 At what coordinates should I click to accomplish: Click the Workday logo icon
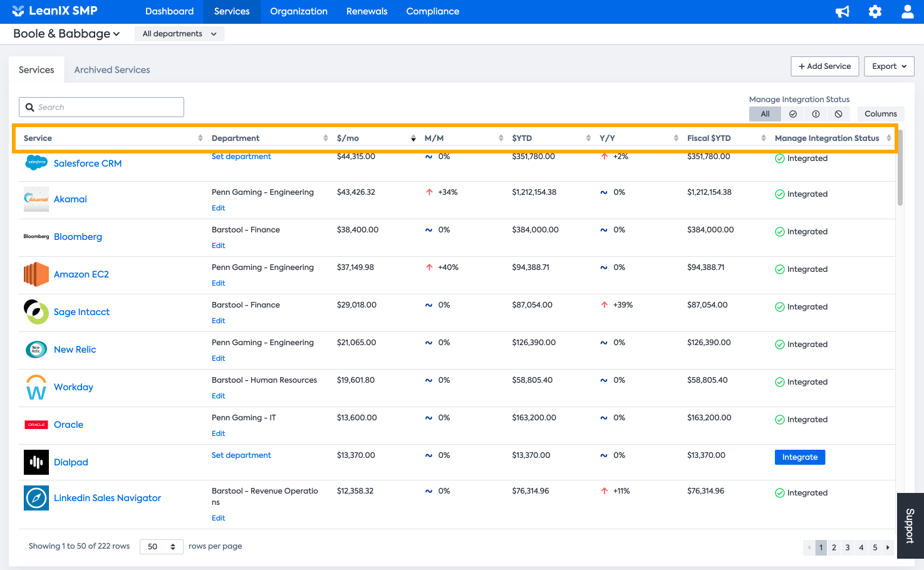36,387
